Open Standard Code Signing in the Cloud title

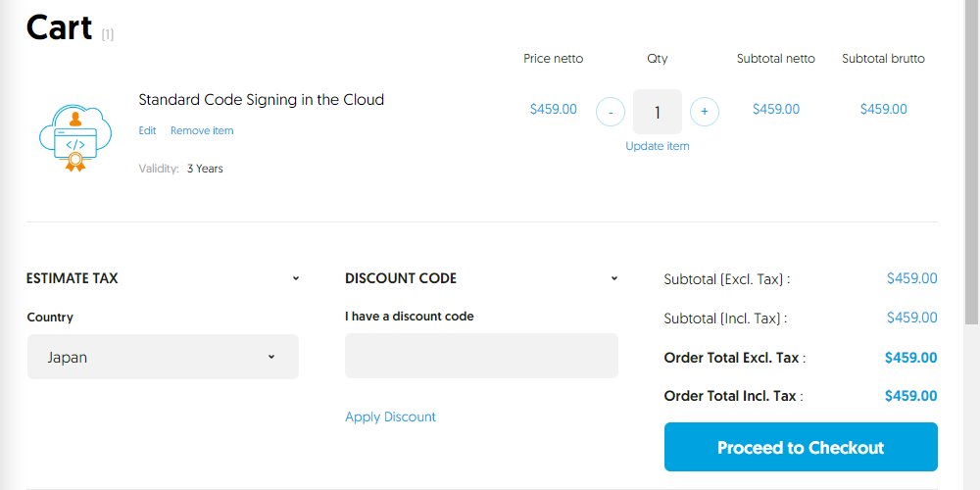pos(261,99)
